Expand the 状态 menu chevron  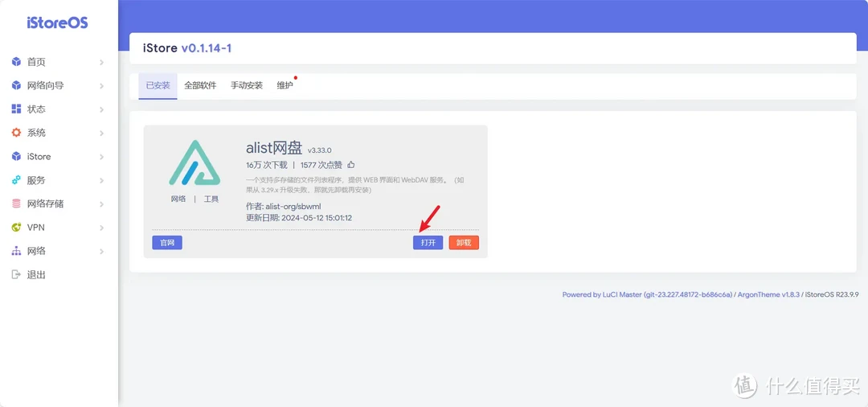coord(102,109)
